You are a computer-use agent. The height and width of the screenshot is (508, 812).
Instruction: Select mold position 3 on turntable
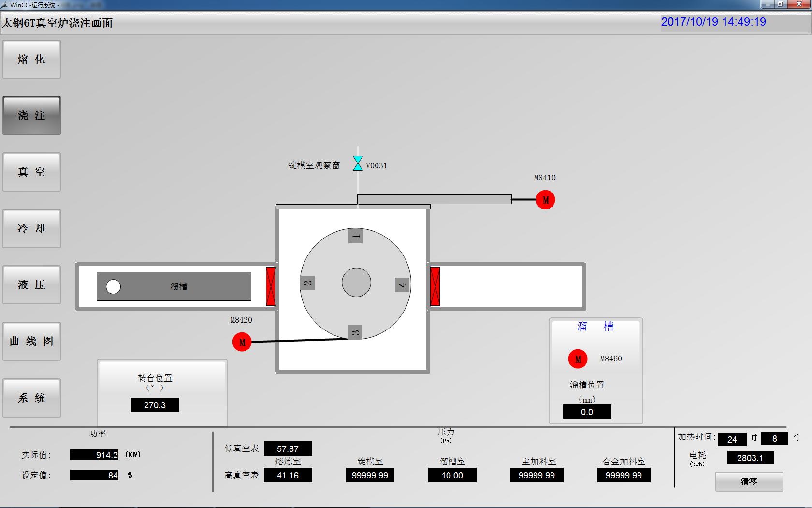355,332
